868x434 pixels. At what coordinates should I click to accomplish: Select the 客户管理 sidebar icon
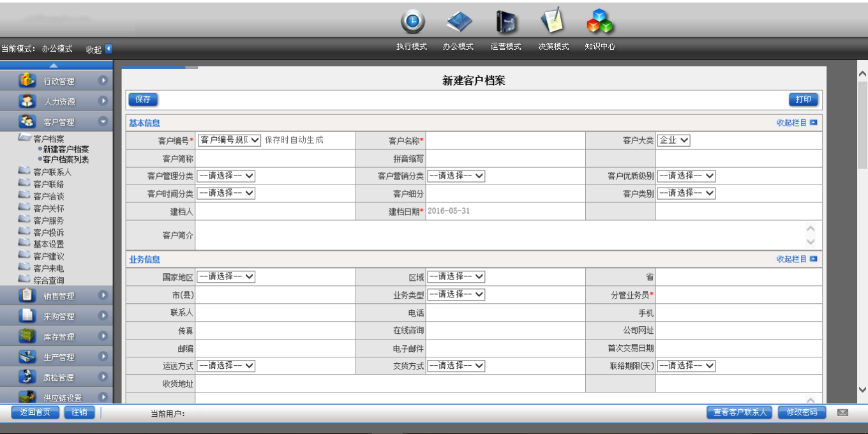(28, 121)
